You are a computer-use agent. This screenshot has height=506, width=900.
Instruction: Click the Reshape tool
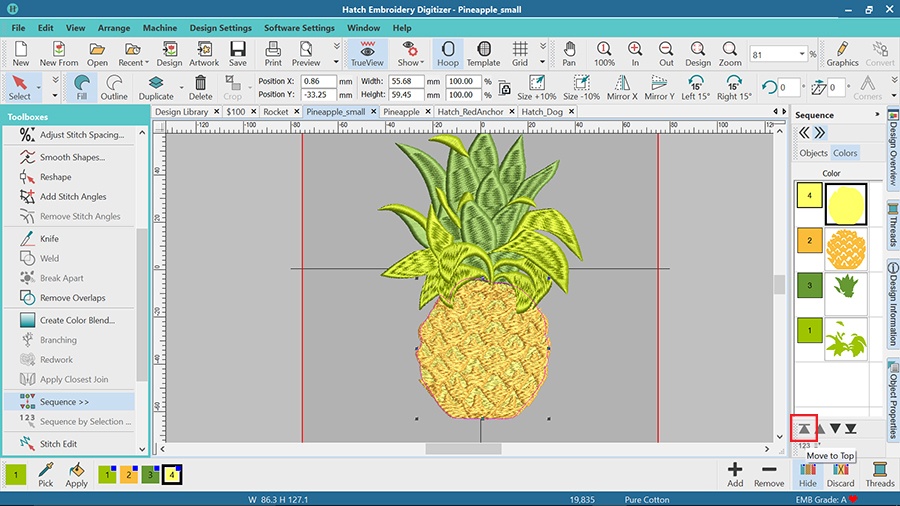pyautogui.click(x=55, y=177)
